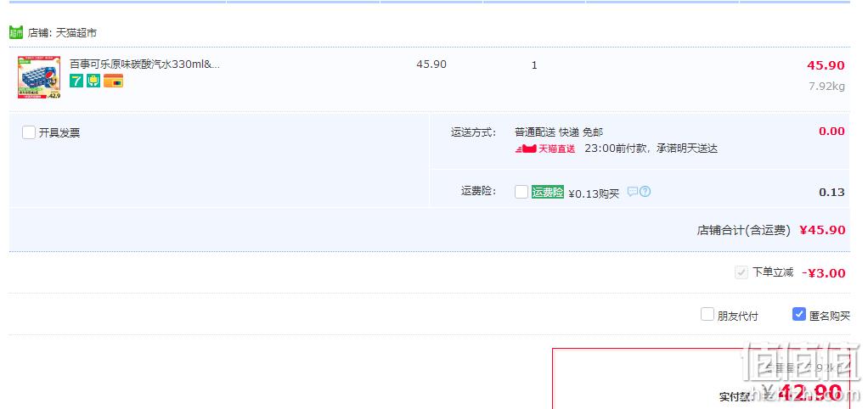Click the -¥3.00 discount amount

point(823,273)
